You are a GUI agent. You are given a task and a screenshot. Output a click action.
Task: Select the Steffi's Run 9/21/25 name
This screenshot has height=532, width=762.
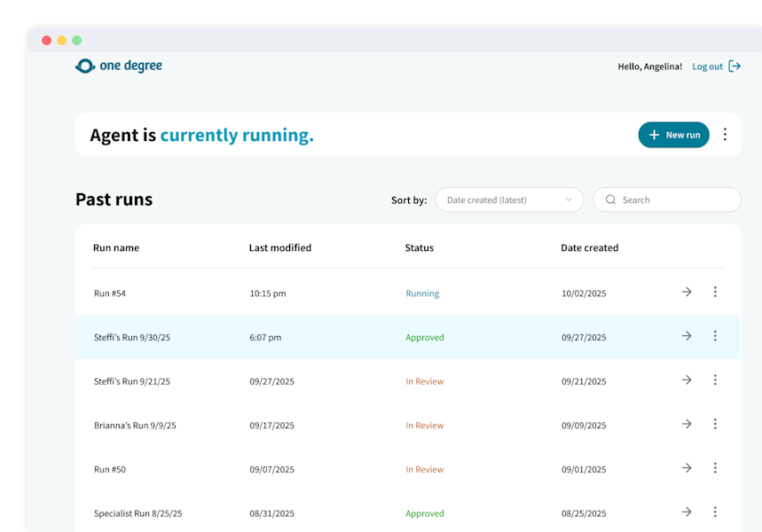click(131, 381)
